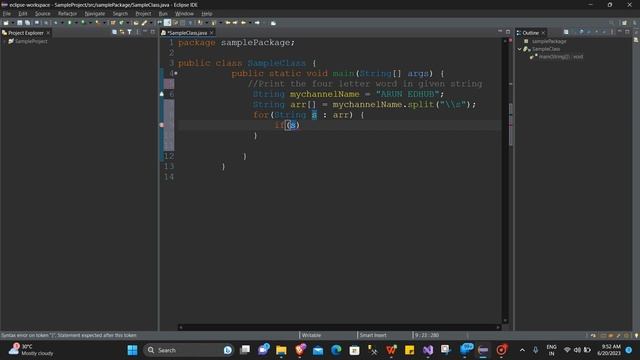Viewport: 640px width, 360px height.
Task: Open the Window menu
Action: (x=184, y=13)
